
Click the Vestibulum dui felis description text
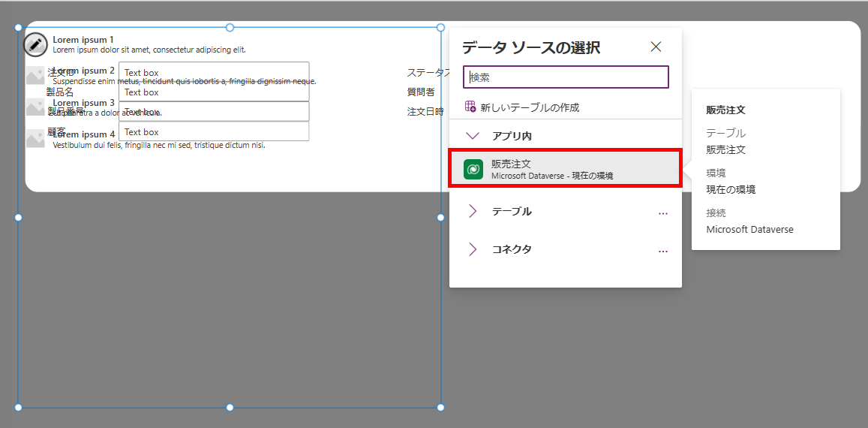point(159,145)
